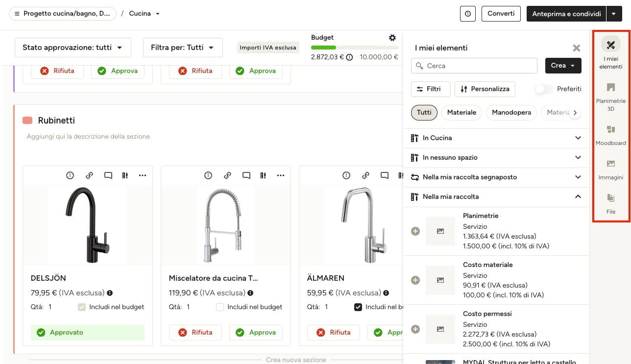This screenshot has height=364, width=631.
Task: Check Includi nel budget for Miscelatore
Action: [220, 307]
